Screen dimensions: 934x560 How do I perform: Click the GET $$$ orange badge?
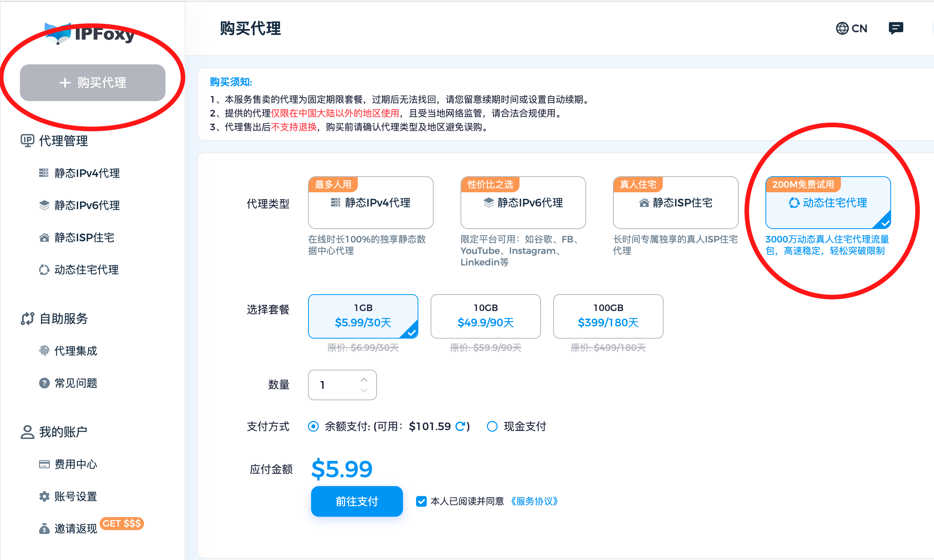point(122,524)
